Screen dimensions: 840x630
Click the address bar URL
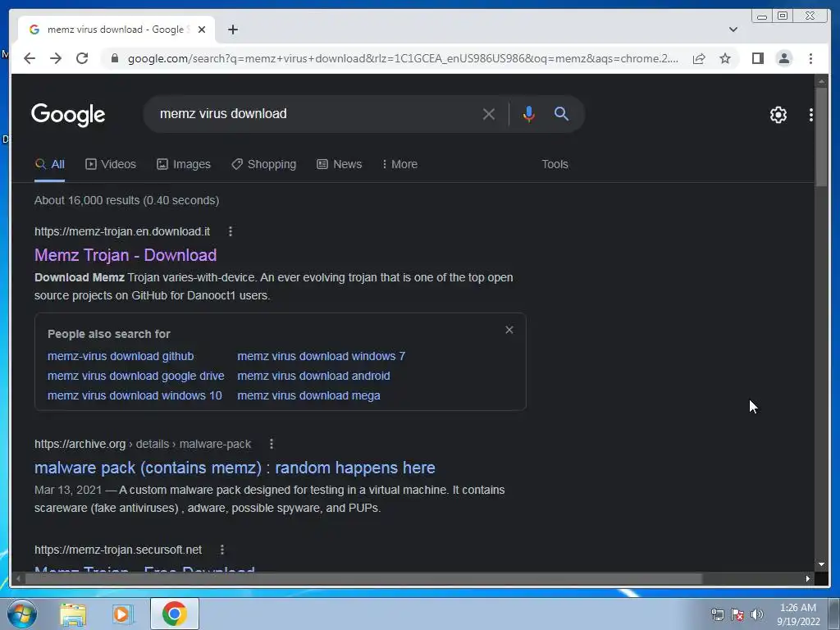pyautogui.click(x=403, y=58)
